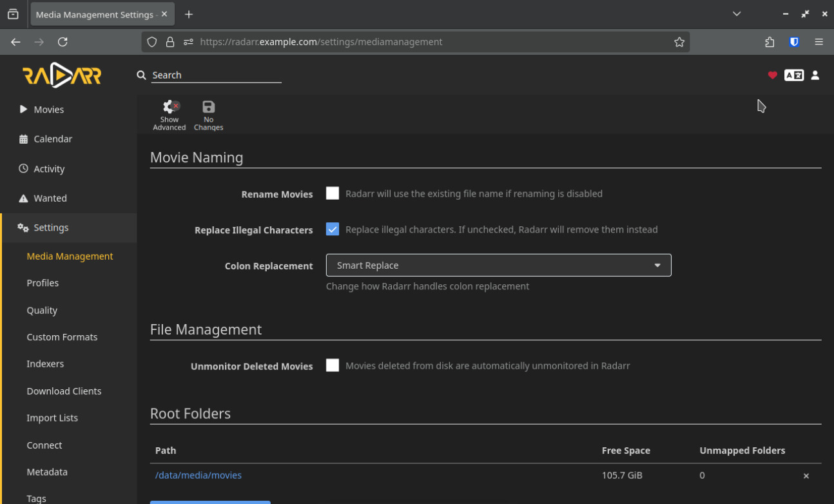
Task: Go to Profiles settings page
Action: [43, 283]
